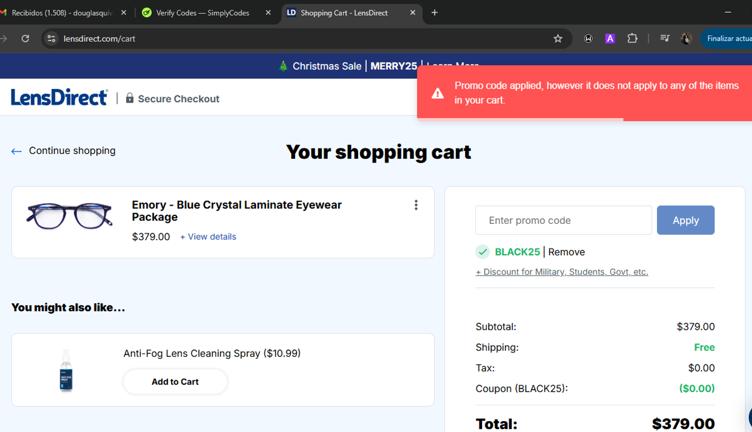Click the green BLACK25 check icon
This screenshot has width=752, height=432.
tap(482, 252)
